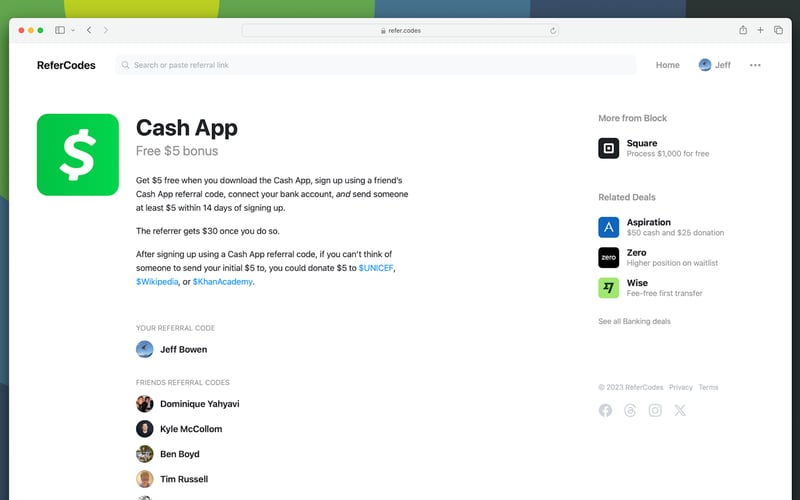Open Dominique Yahyavi's referral code
This screenshot has width=800, height=500.
click(187, 404)
